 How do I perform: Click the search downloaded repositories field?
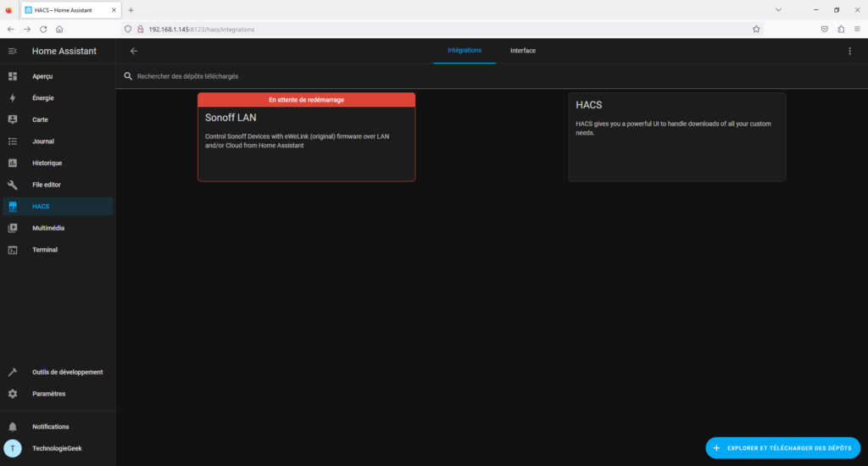(339, 76)
